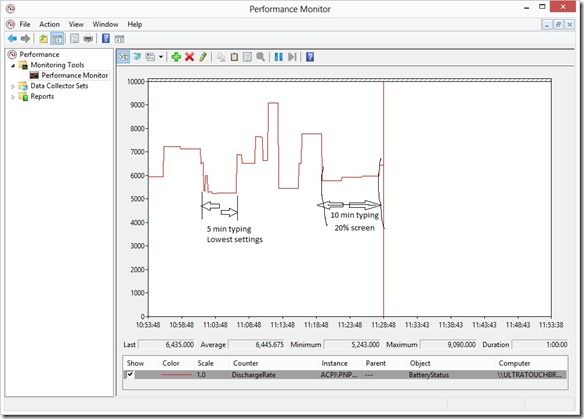
Task: Collapse the Monitoring Tools expander arrow
Action: coord(13,66)
